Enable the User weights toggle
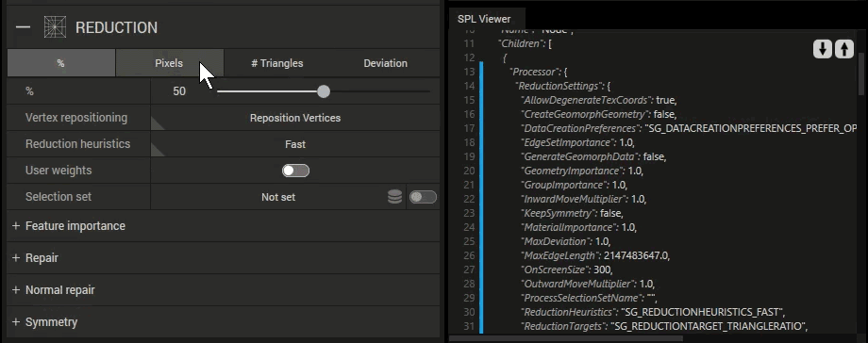 coord(295,171)
